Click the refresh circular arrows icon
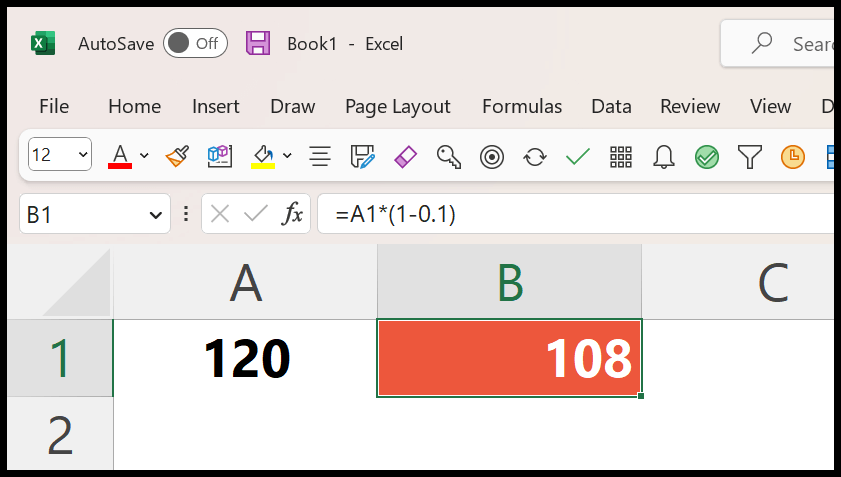Image resolution: width=841 pixels, height=477 pixels. coord(535,157)
